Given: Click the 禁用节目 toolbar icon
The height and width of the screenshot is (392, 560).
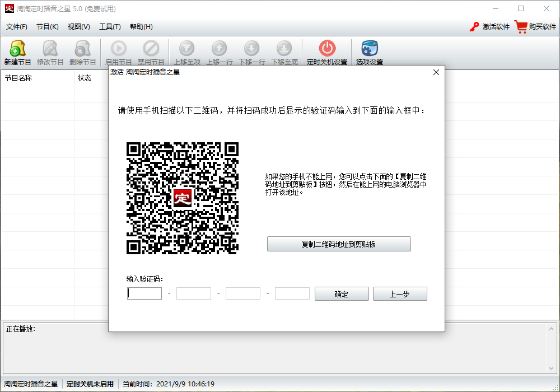Looking at the screenshot, I should (x=151, y=49).
